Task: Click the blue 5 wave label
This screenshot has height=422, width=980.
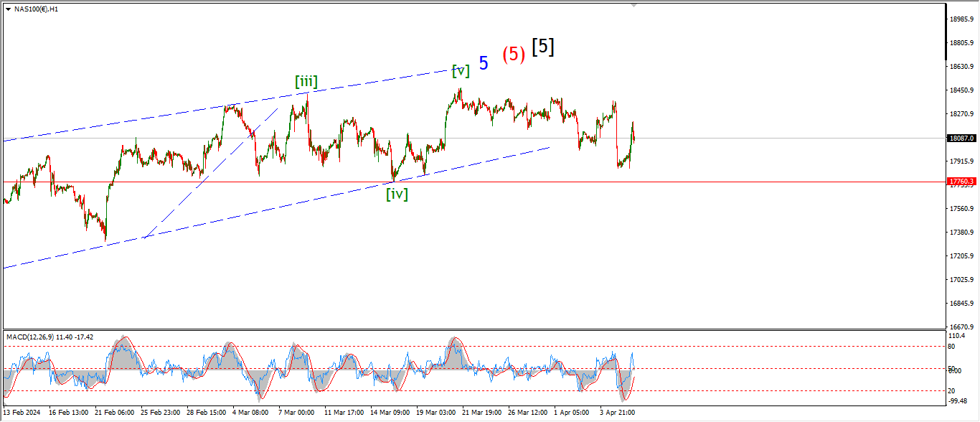Action: point(484,63)
